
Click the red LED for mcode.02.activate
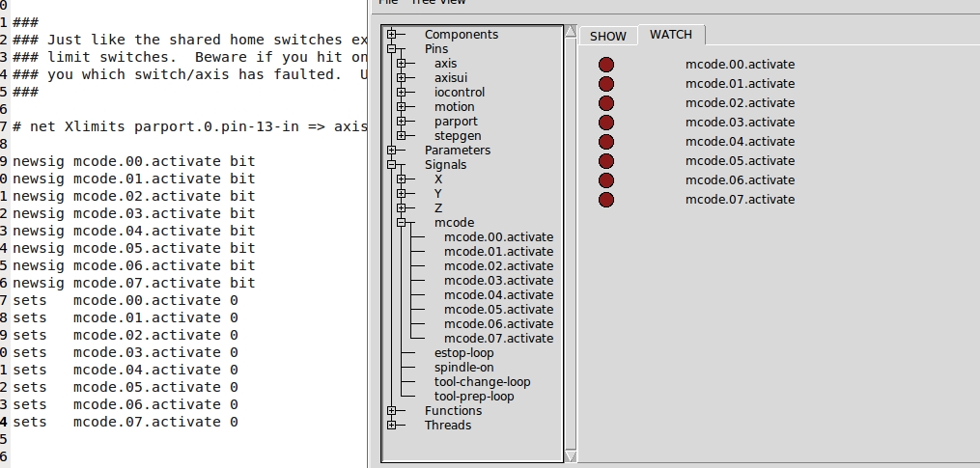pos(606,103)
